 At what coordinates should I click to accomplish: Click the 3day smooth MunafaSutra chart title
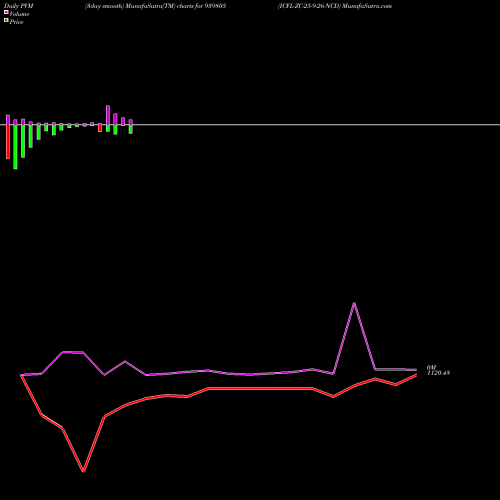click(x=155, y=6)
